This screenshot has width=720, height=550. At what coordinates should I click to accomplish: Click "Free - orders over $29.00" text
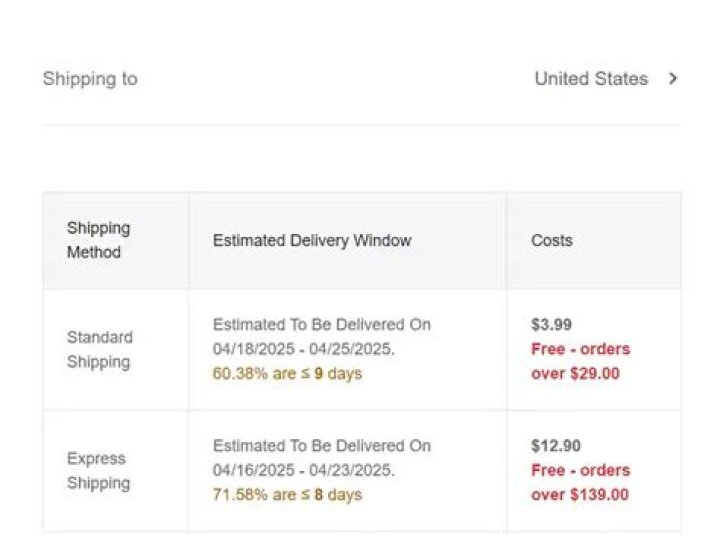click(x=581, y=361)
